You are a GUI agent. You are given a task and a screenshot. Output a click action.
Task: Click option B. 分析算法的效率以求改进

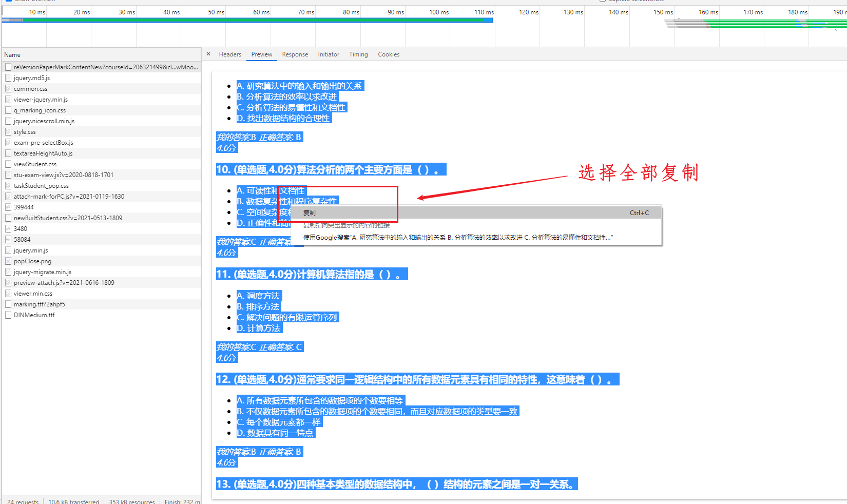pos(287,97)
